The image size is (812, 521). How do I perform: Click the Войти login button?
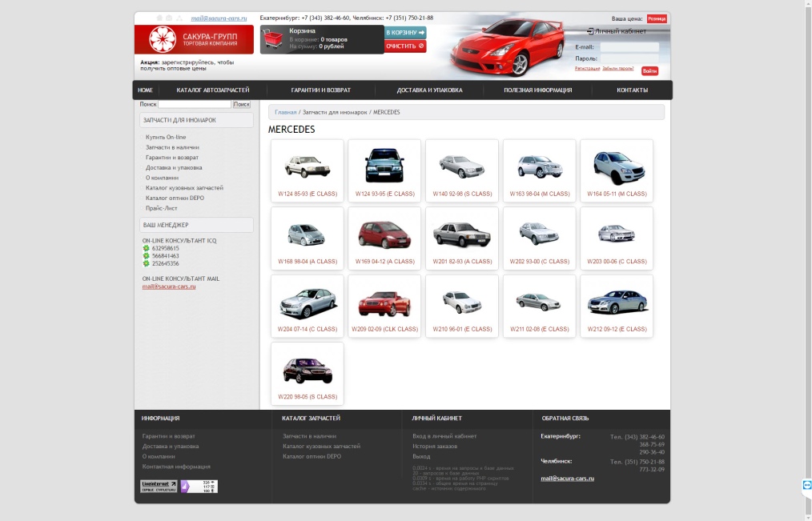649,71
